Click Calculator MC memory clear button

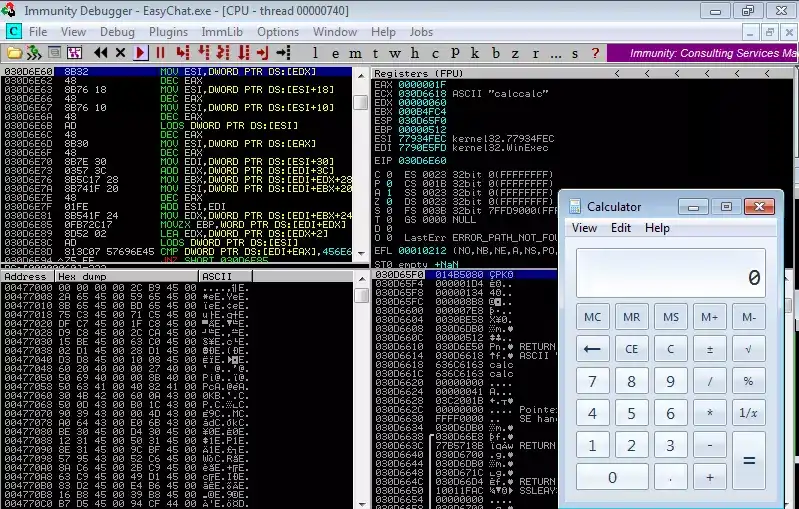pyautogui.click(x=592, y=317)
